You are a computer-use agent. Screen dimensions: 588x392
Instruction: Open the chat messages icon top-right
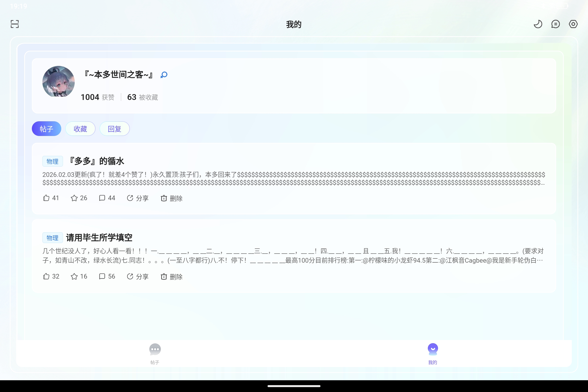click(555, 24)
